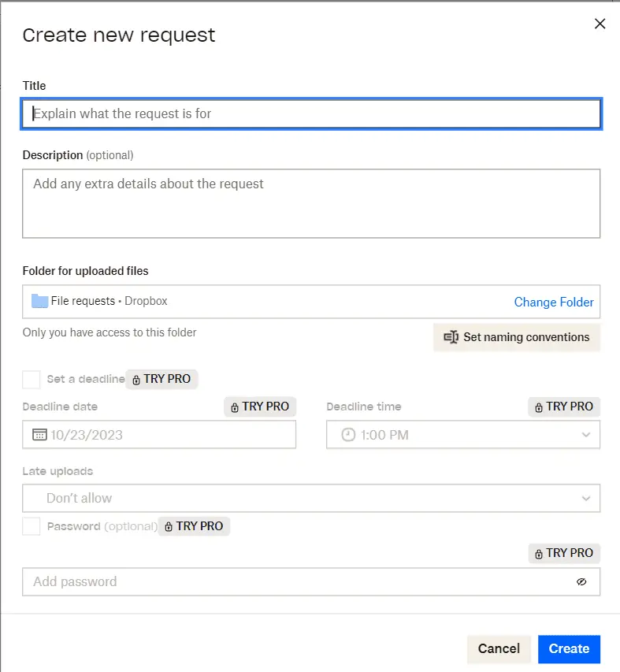Click the lock icon on Set a deadline TRY PRO badge
This screenshot has height=672, width=620.
pyautogui.click(x=135, y=379)
